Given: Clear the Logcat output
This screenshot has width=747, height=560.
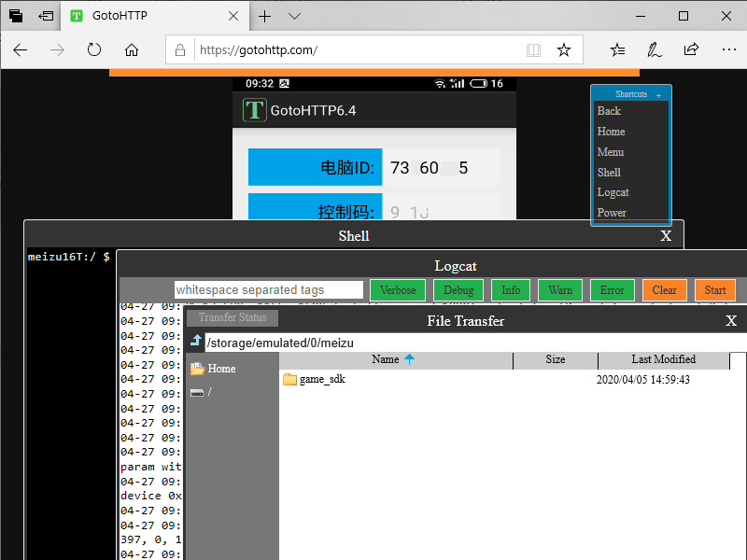Looking at the screenshot, I should (x=665, y=290).
